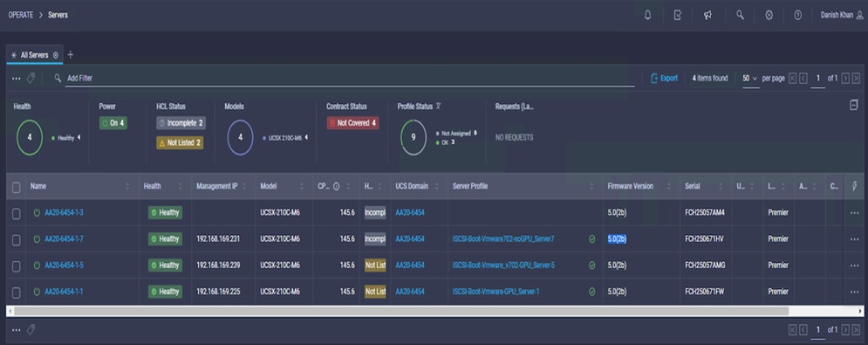
Task: Collapse the summary widgets panel icon
Action: tap(854, 105)
